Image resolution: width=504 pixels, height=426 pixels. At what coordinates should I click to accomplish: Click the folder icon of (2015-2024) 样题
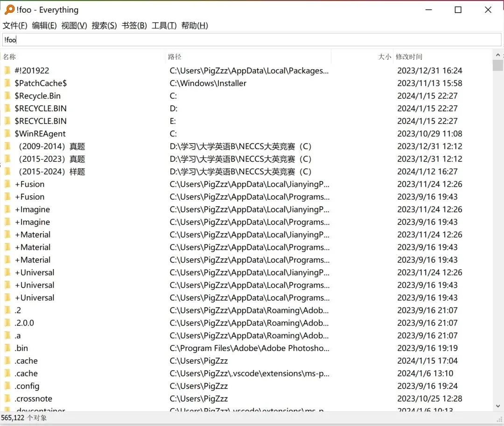(x=7, y=171)
